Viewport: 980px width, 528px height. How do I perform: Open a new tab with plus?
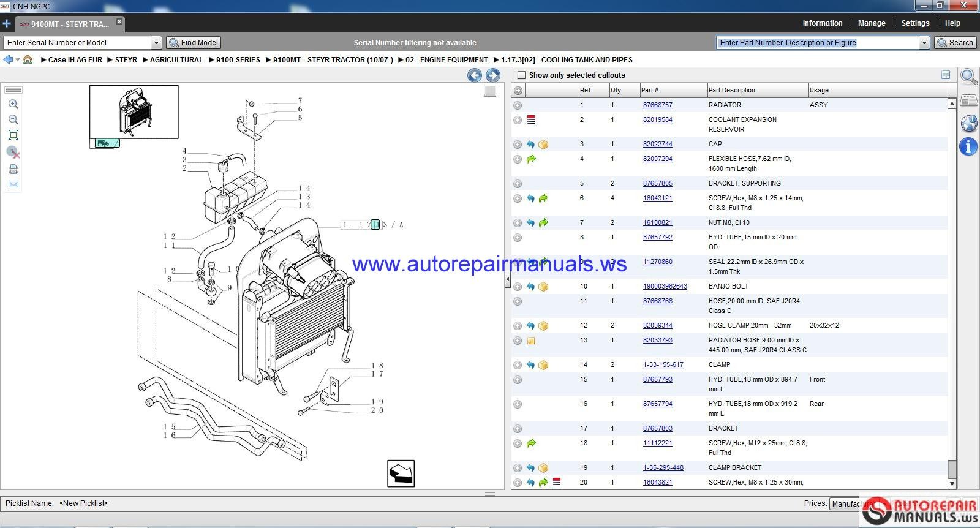tap(7, 24)
